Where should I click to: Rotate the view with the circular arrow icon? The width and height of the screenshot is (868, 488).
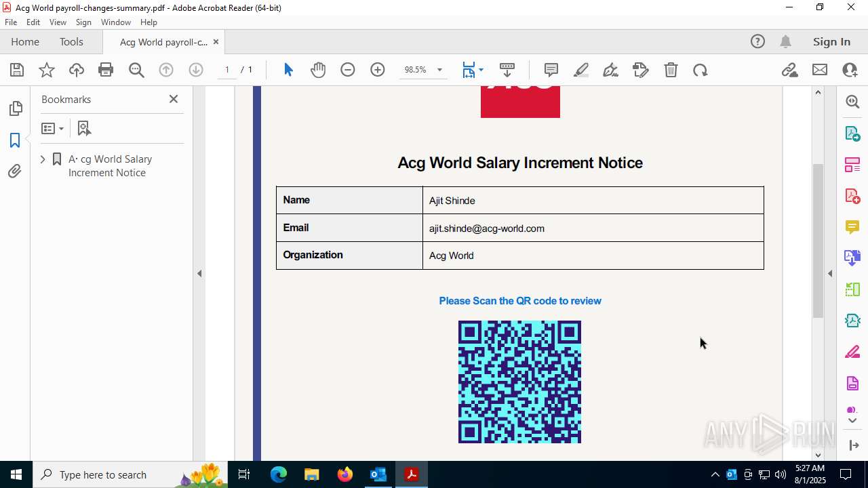pyautogui.click(x=701, y=70)
